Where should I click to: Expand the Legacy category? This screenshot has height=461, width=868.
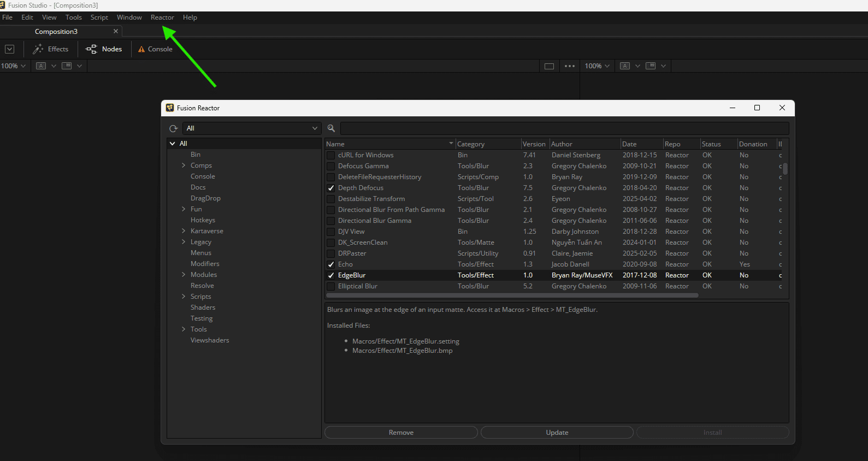coord(184,242)
